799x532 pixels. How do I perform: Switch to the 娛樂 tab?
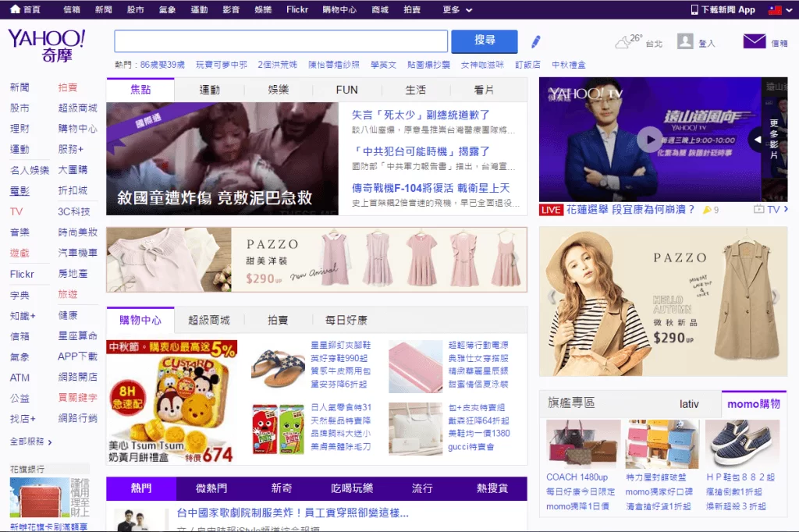(x=279, y=90)
